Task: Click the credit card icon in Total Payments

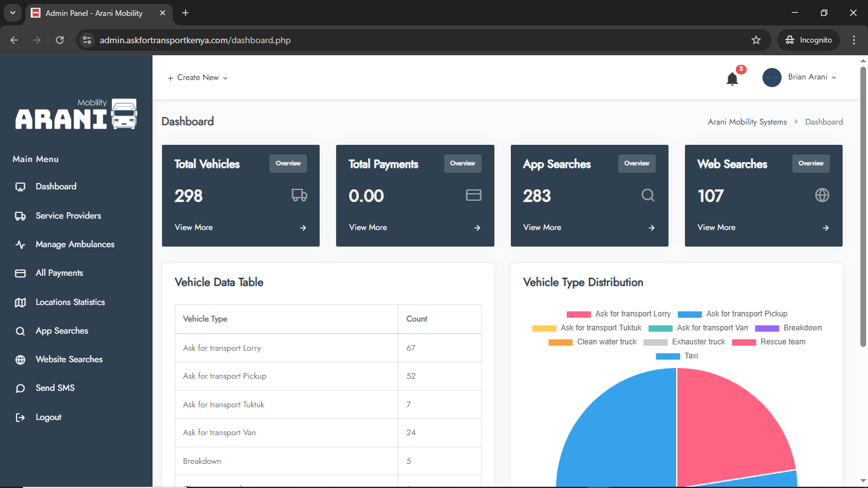Action: (473, 195)
